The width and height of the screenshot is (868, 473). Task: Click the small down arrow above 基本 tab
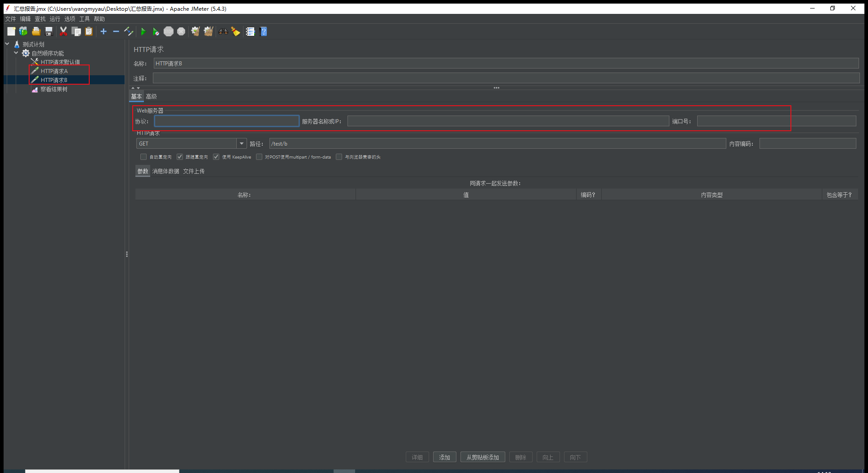point(138,88)
